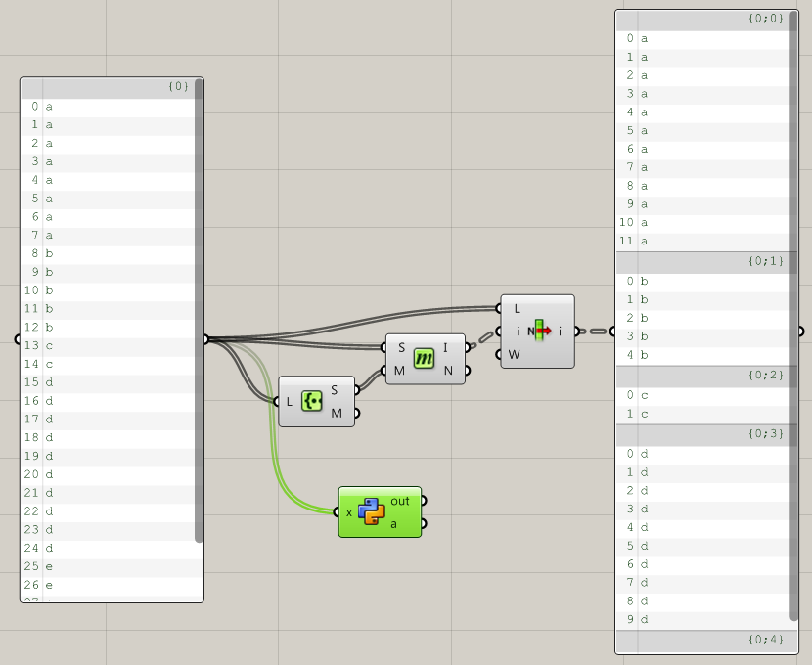
Task: Click the S input of Member Index component
Action: 401,347
